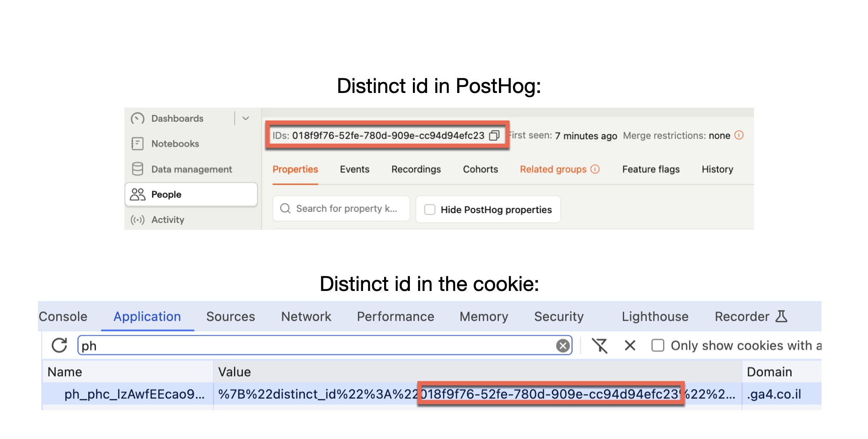
Task: Click the Related groups info icon
Action: pos(595,169)
